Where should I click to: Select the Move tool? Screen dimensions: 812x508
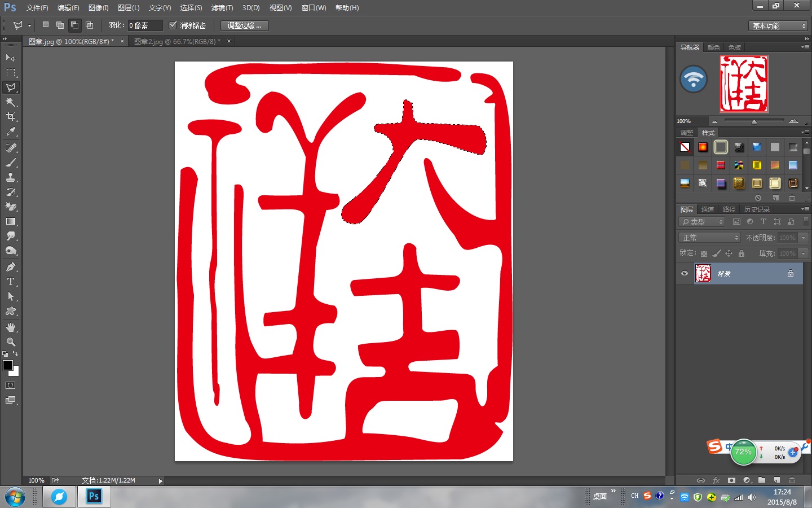(x=11, y=58)
